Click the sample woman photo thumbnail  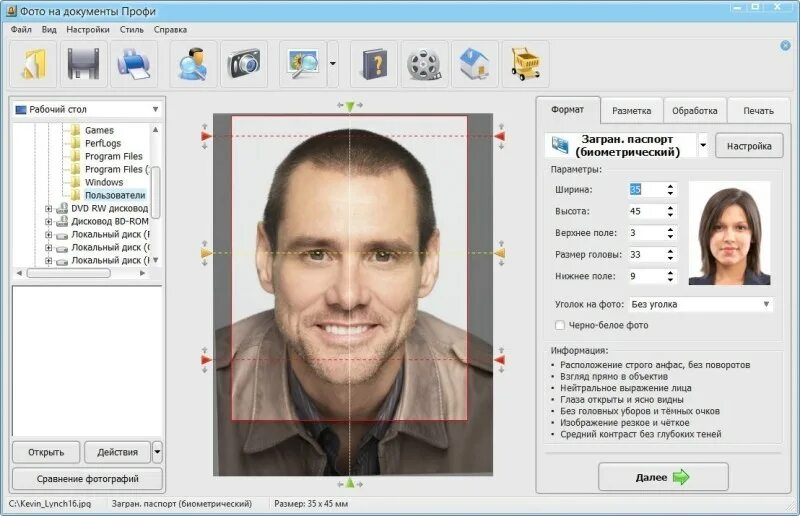click(x=729, y=233)
